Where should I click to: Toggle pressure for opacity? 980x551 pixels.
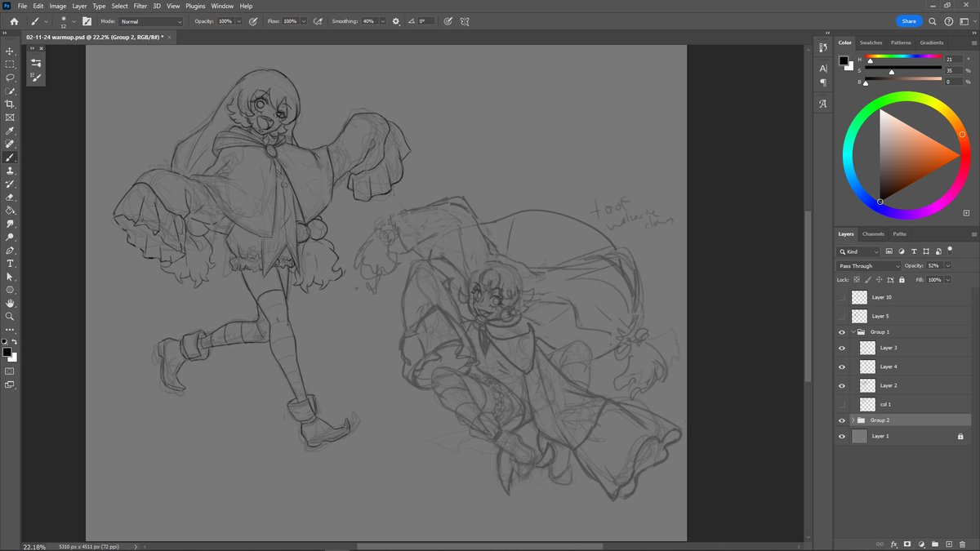(252, 21)
